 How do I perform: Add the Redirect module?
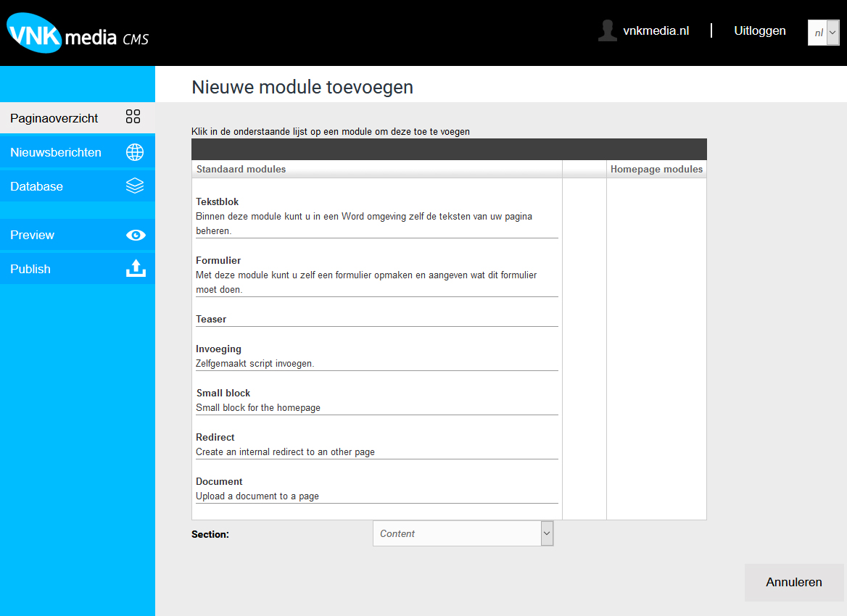point(215,437)
